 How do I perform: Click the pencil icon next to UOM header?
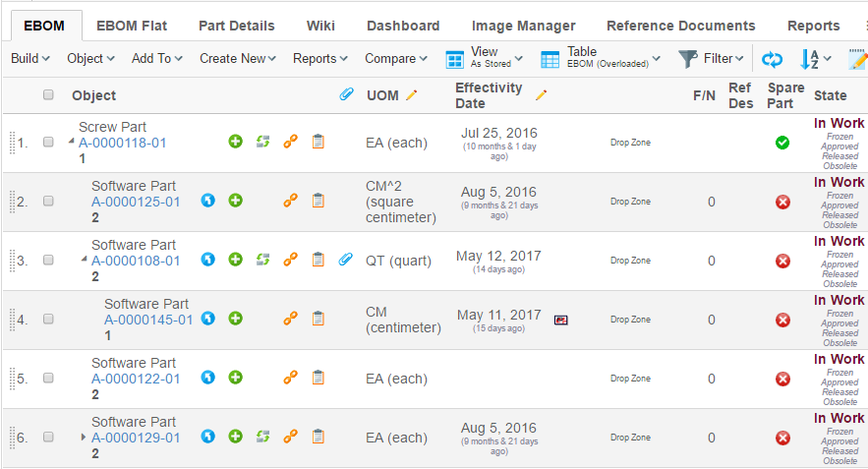coord(412,95)
